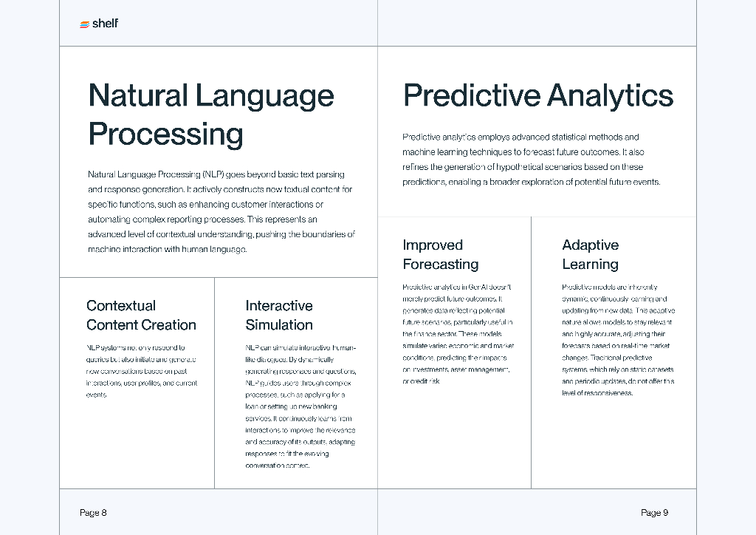Click the word Language in the large title

tap(264, 96)
